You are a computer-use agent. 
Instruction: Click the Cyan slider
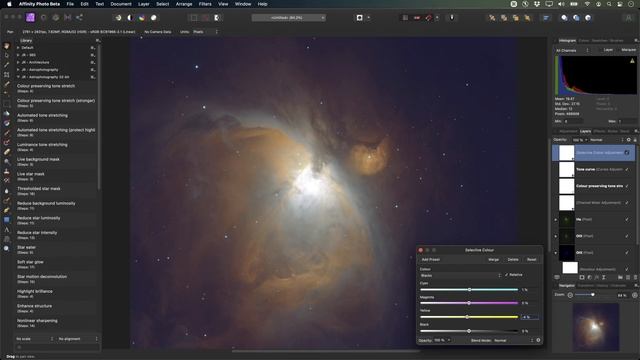tap(469, 289)
